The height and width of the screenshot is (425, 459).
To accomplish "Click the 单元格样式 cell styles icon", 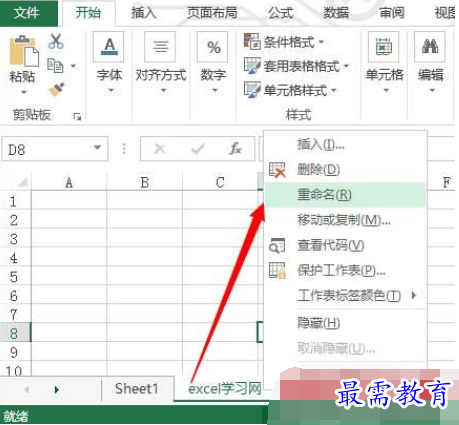I will (x=252, y=90).
